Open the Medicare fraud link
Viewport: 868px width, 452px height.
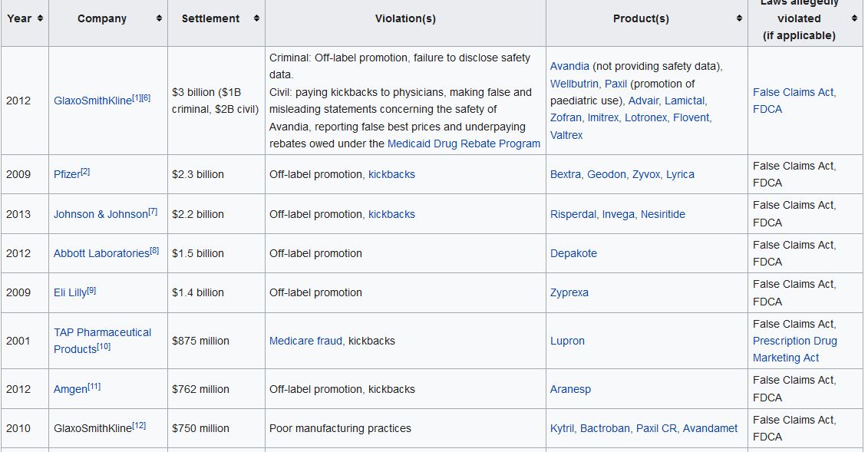(305, 341)
